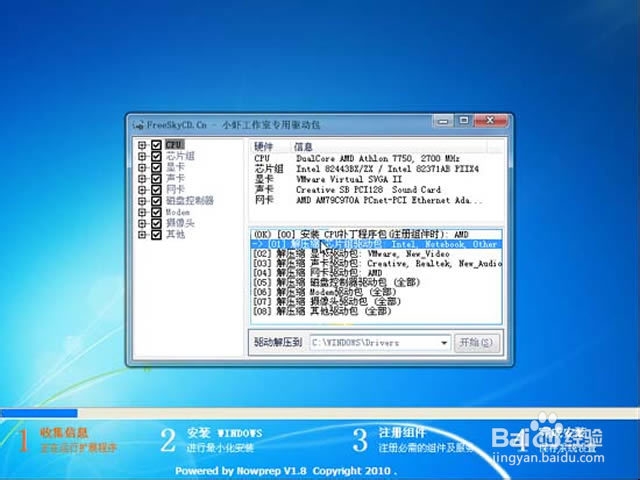
Task: Click step 1 收集信息 label
Action: coord(64,433)
